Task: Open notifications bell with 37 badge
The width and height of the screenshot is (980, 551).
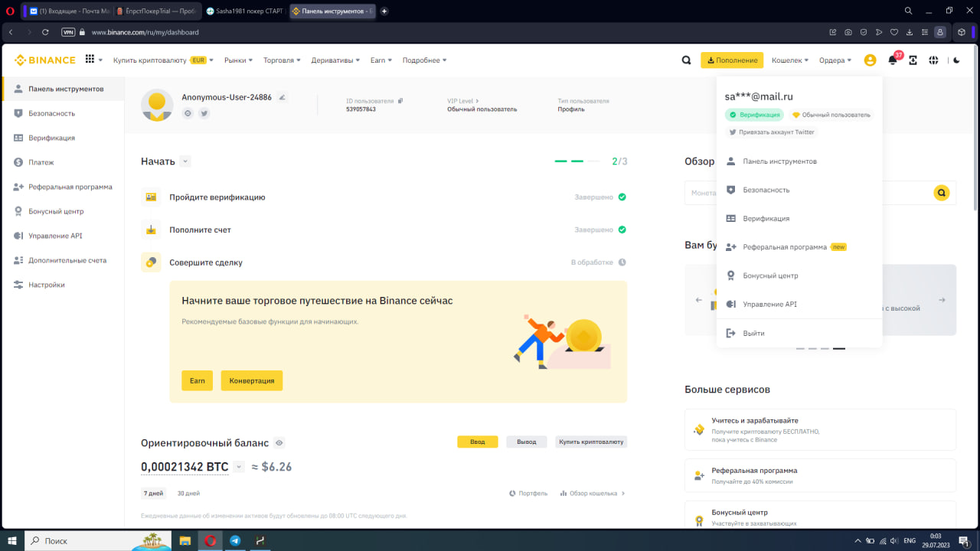Action: pyautogui.click(x=893, y=60)
